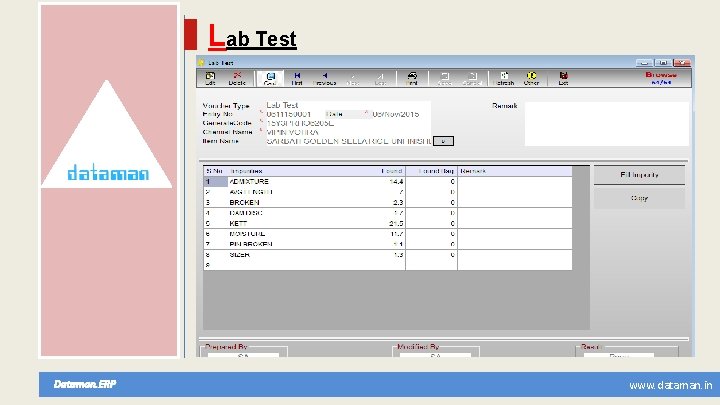720x405 pixels.
Task: Click the Voucher Type value Lab Test
Action: click(x=282, y=105)
